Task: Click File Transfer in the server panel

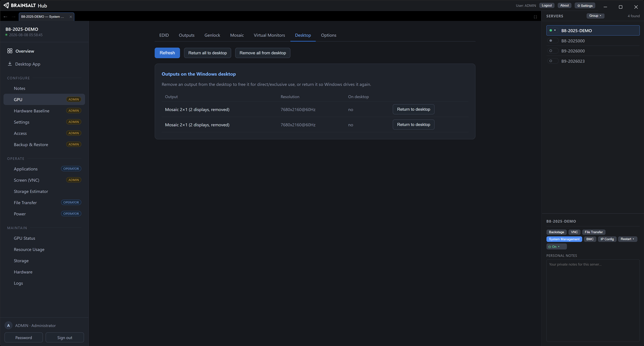Action: click(x=594, y=232)
